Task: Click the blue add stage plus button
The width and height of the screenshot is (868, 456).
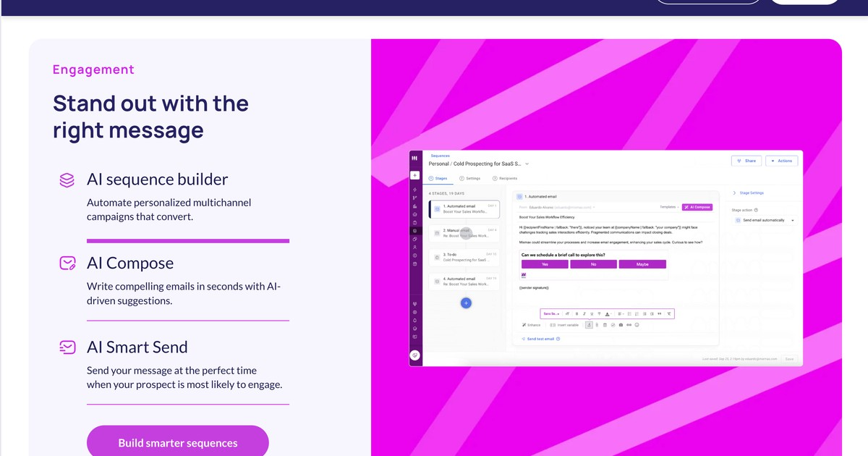Action: click(x=466, y=303)
